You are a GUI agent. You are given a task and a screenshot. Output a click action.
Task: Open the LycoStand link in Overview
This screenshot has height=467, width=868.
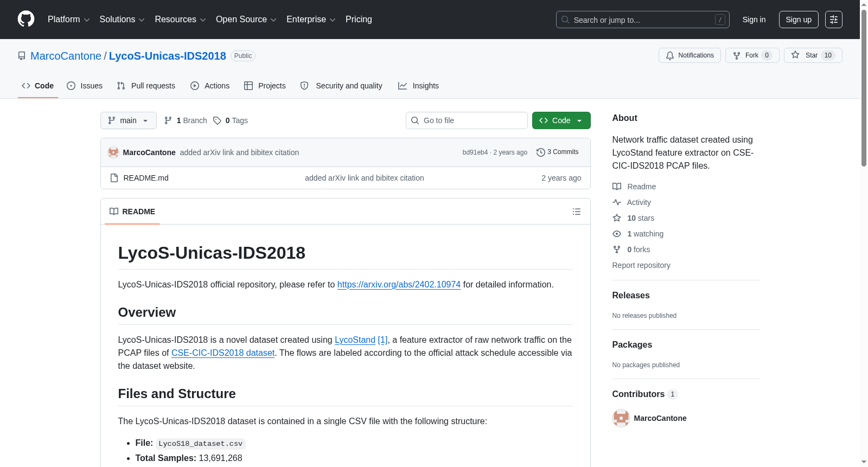click(355, 340)
